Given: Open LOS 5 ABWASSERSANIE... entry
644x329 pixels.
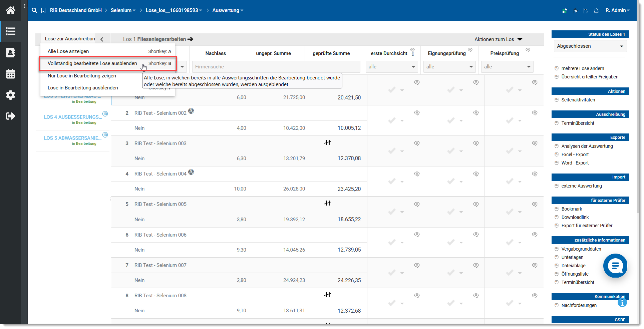Looking at the screenshot, I should [x=73, y=138].
